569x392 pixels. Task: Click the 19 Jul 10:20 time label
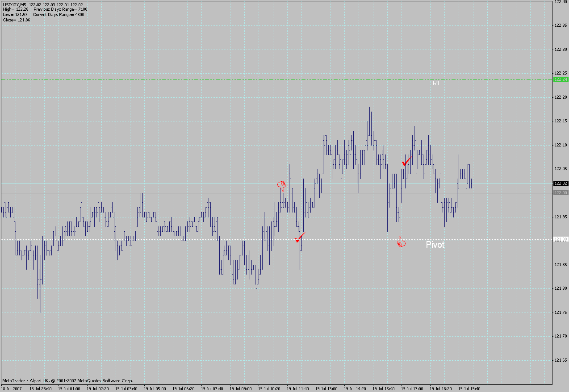pyautogui.click(x=269, y=389)
